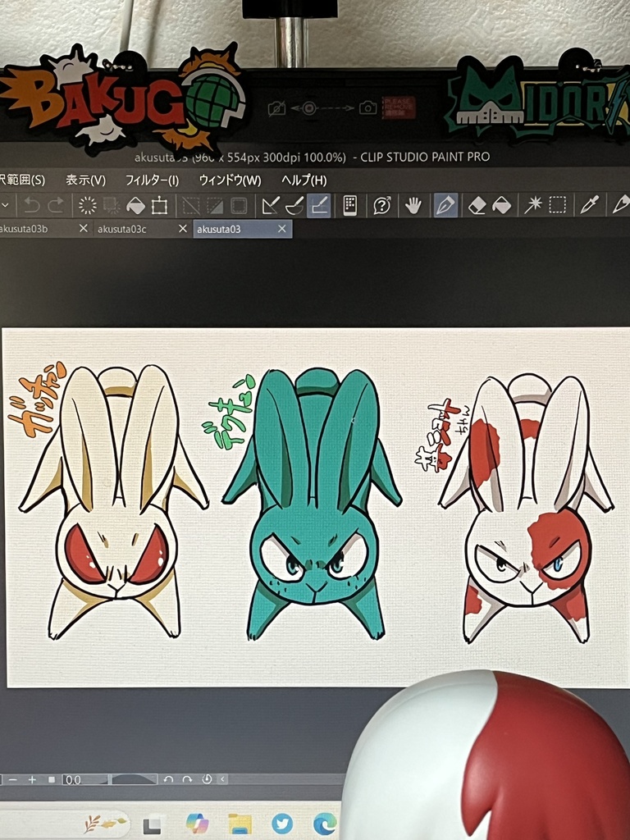Click the Undo arrow in command bar

(32, 205)
